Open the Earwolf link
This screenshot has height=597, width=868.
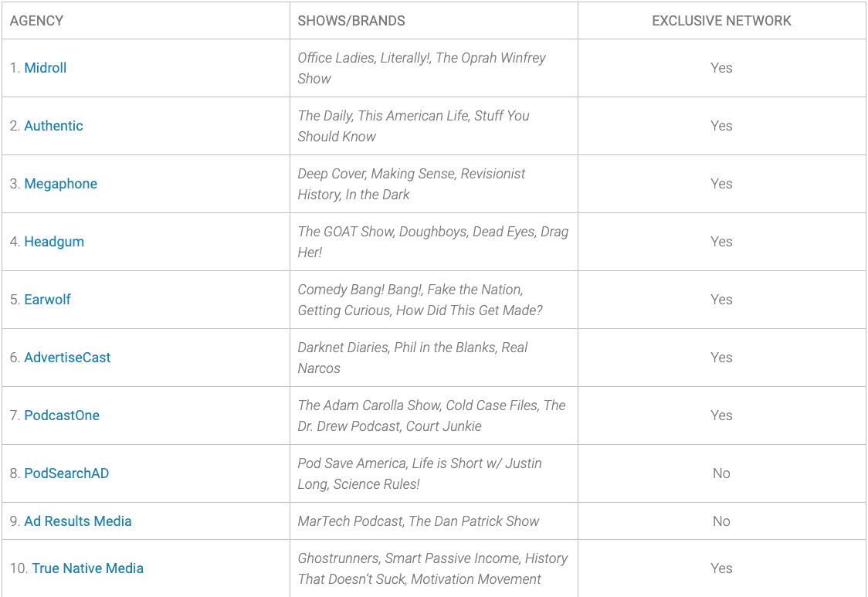(x=48, y=300)
